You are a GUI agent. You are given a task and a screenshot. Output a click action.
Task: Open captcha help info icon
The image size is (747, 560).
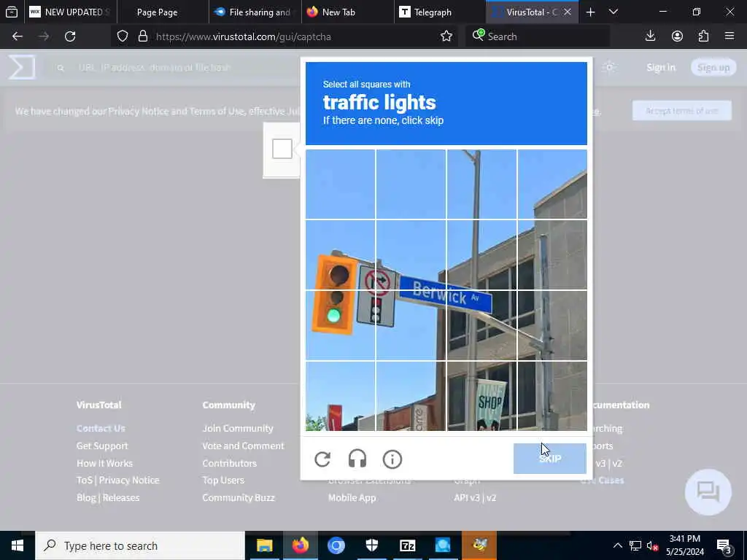(392, 459)
